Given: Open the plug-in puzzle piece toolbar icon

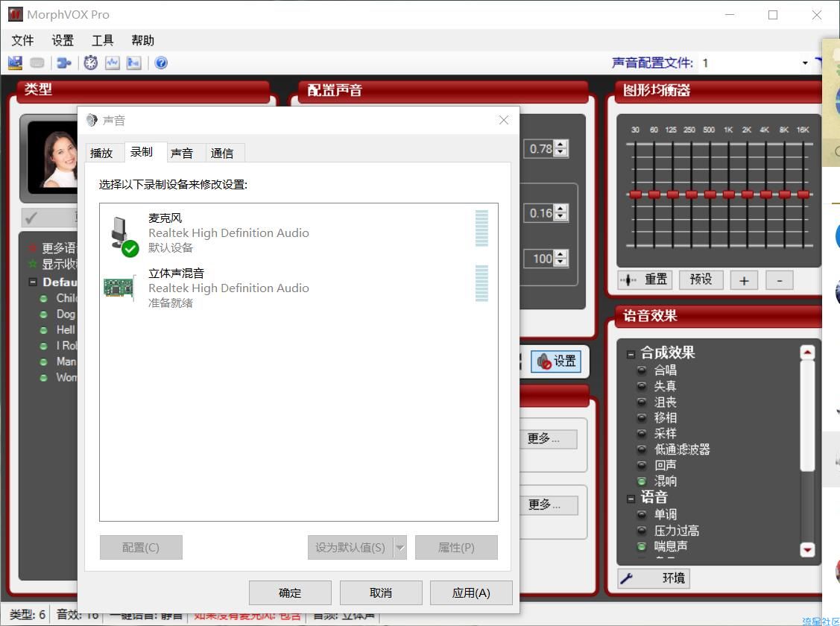Looking at the screenshot, I should click(64, 63).
